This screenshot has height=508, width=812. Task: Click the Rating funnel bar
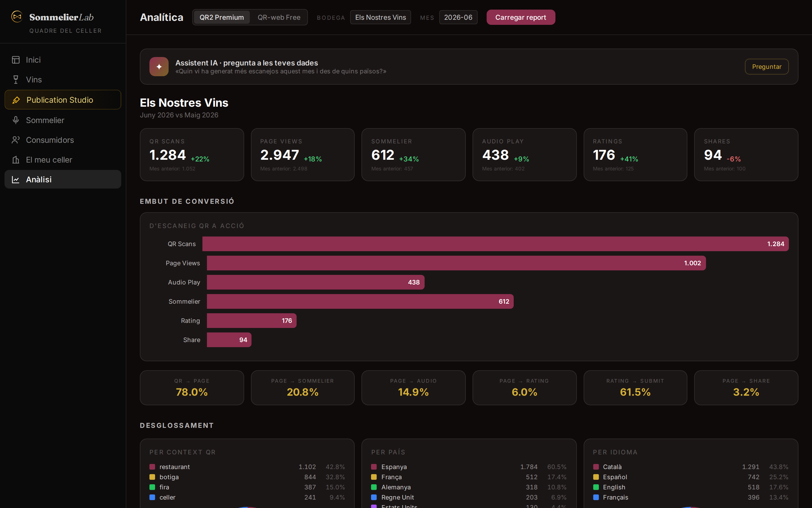pos(252,321)
